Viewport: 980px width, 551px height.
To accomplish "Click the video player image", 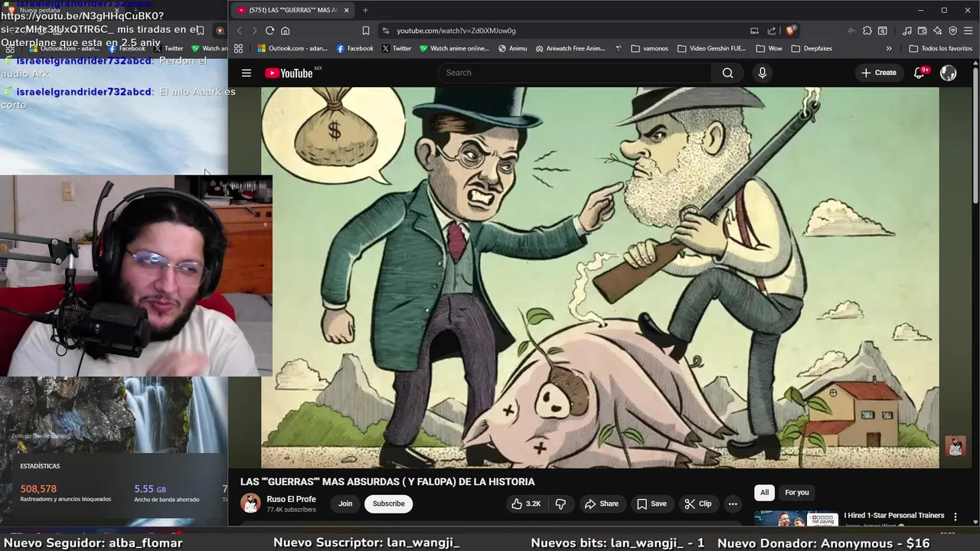I will coord(599,277).
